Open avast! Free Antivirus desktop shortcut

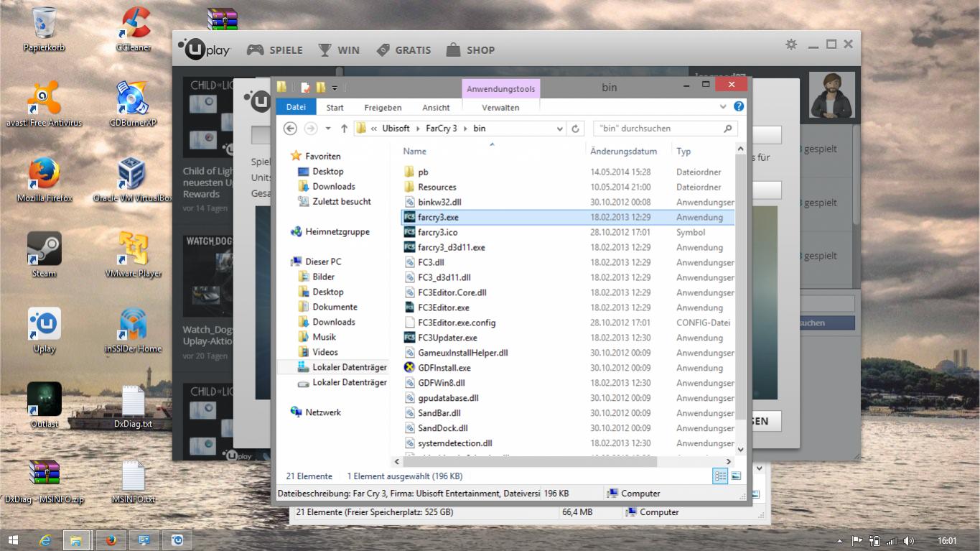pos(44,104)
